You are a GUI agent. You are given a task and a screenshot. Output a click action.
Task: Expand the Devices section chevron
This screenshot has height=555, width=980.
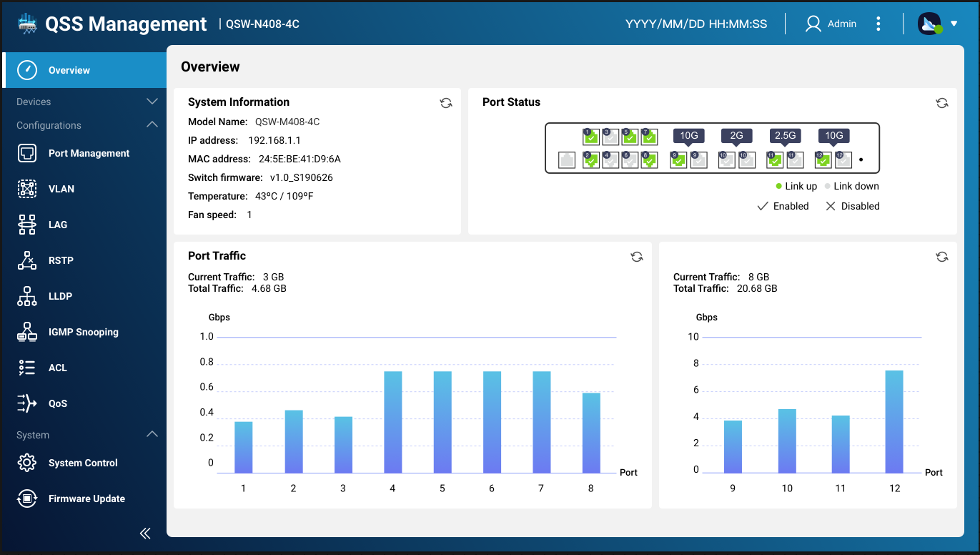point(152,102)
